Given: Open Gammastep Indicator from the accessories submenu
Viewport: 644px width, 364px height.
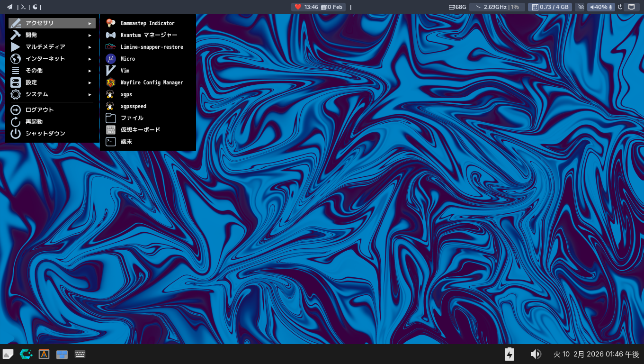Looking at the screenshot, I should coord(148,23).
